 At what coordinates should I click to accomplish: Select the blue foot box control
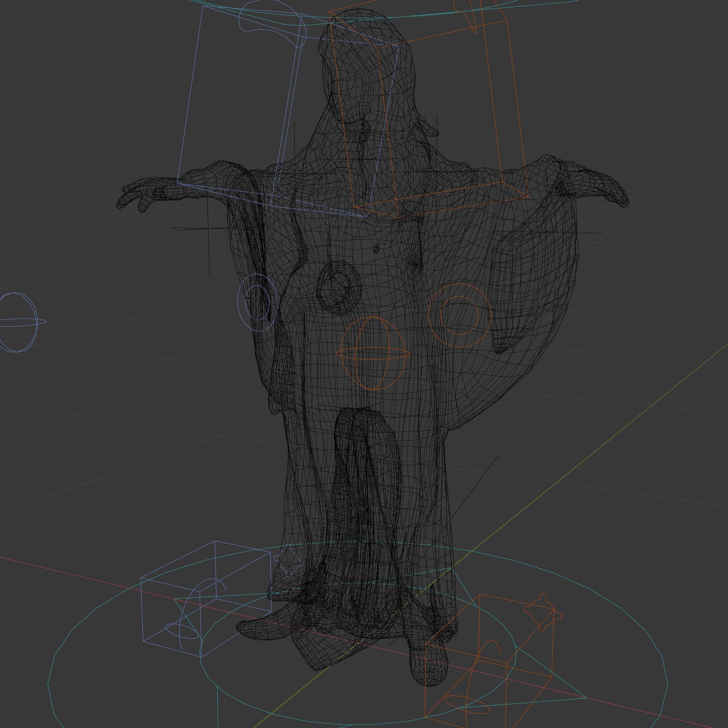(206, 600)
